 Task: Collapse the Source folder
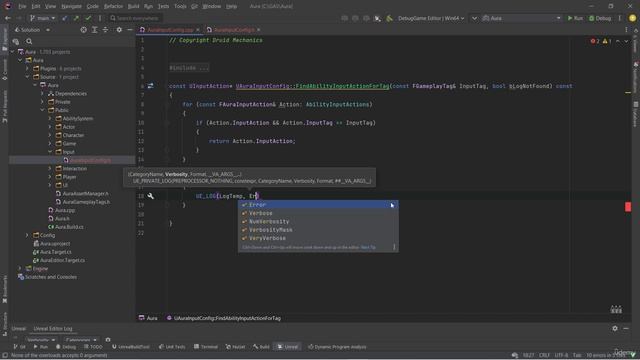pos(27,77)
